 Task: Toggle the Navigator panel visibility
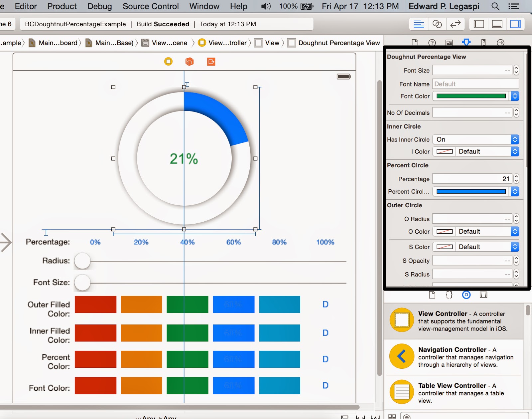[479, 24]
